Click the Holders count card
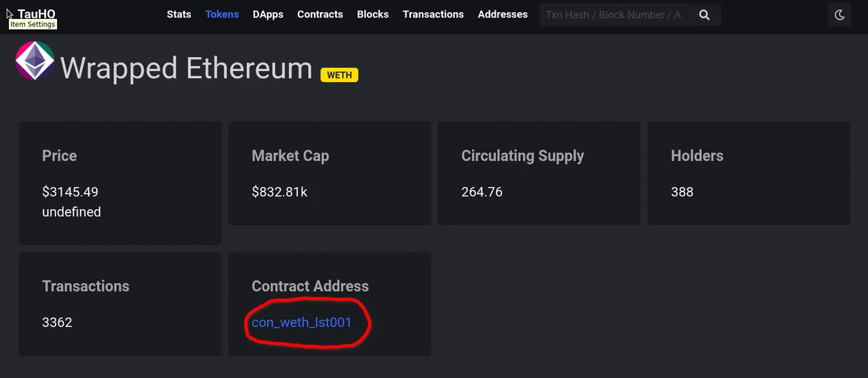Screen dimensions: 868x378 point(749,173)
